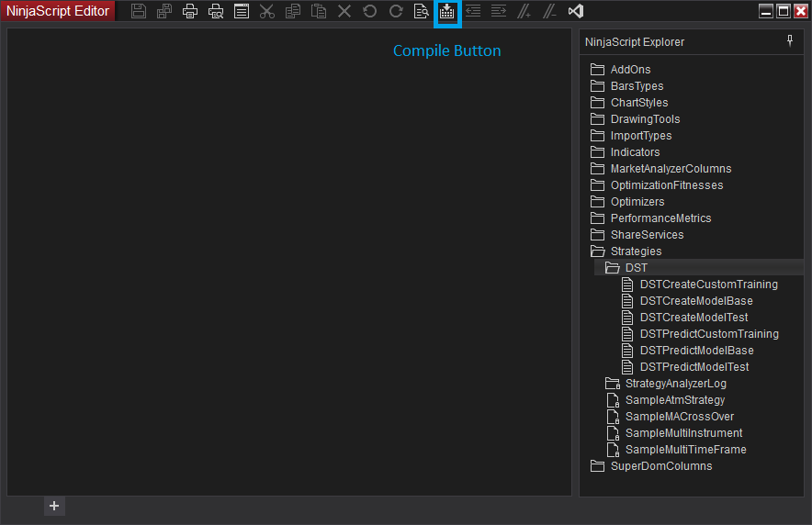Open Print Preview from the toolbar
Viewport: 812px width, 525px height.
[x=216, y=11]
